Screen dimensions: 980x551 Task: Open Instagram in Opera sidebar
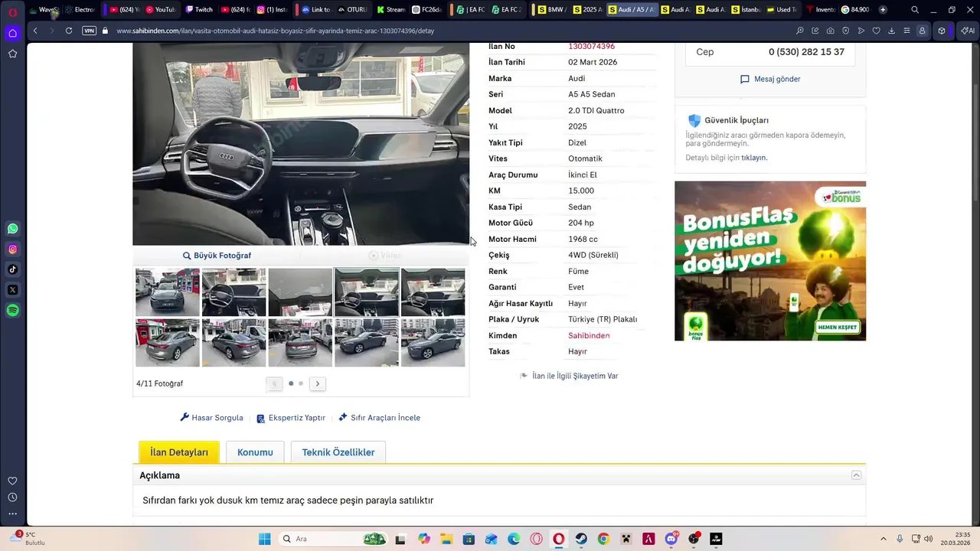[12, 249]
